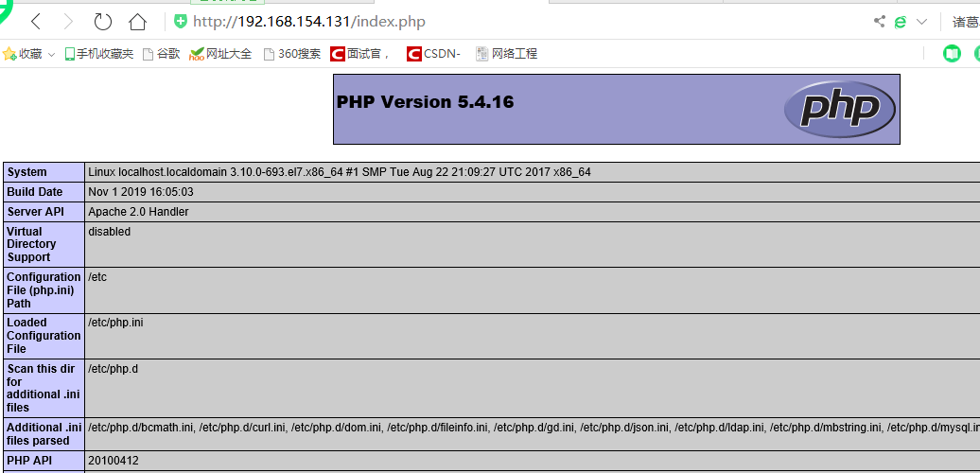Click the address bar URL field
The image size is (980, 473).
473,22
